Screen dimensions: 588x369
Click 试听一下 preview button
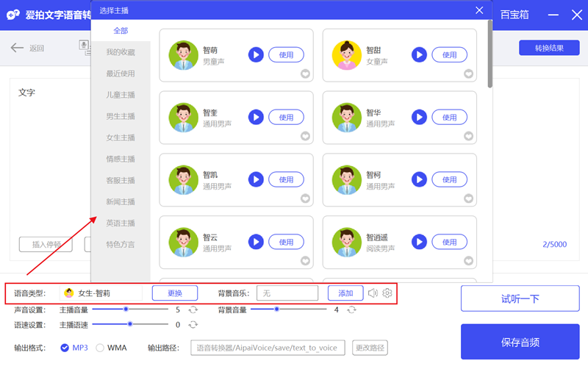click(520, 298)
